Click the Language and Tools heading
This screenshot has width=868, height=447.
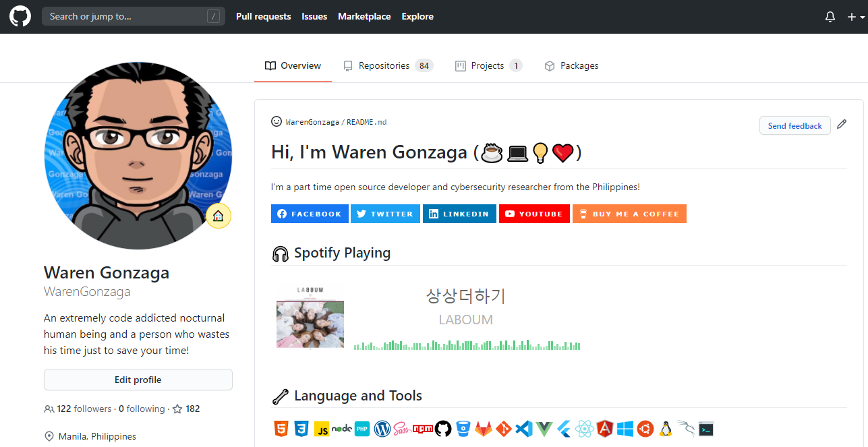click(x=358, y=396)
